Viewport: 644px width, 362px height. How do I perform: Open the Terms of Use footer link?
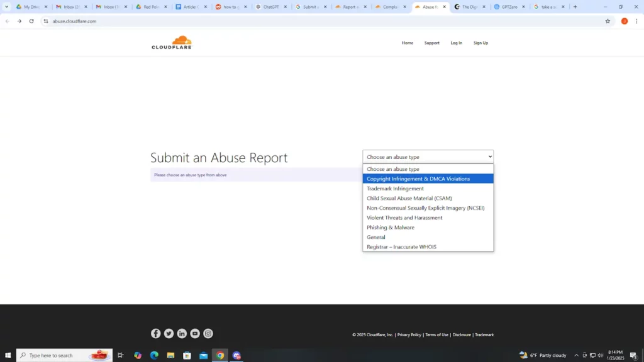pyautogui.click(x=436, y=335)
